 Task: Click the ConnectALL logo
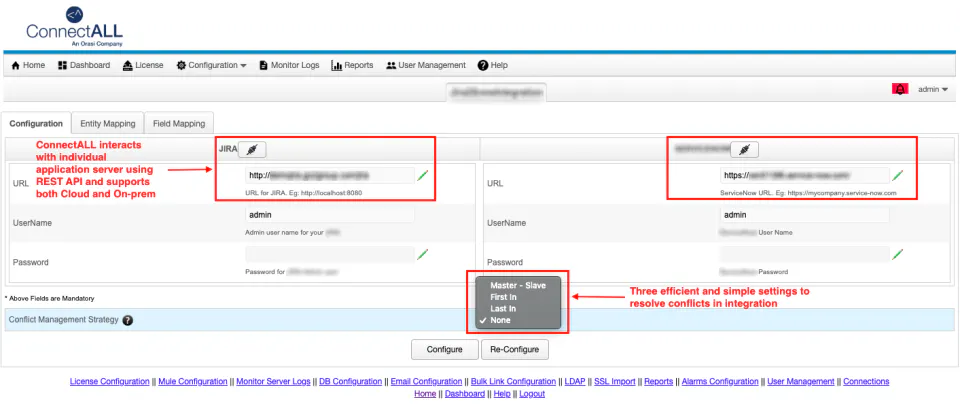point(74,27)
